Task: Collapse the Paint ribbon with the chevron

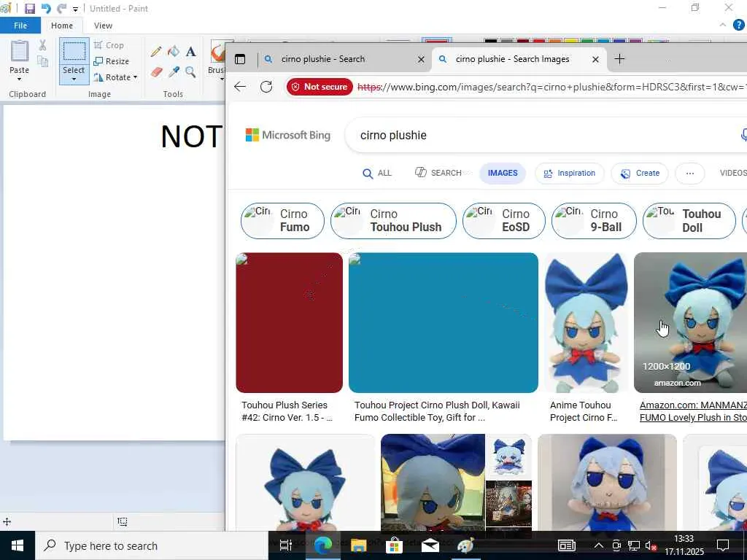Action: coord(723,25)
